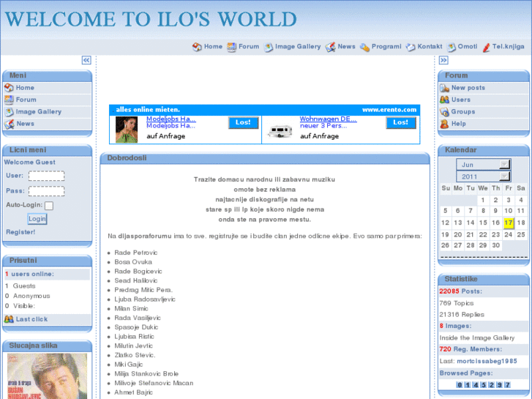Click the Help link in Forum panel
The height and width of the screenshot is (399, 532).
458,124
